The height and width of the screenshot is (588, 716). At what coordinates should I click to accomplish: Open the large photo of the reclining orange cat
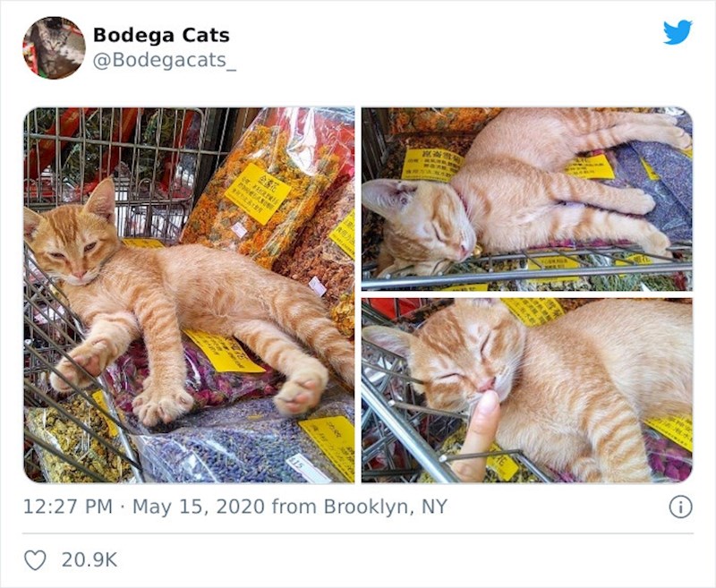click(189, 295)
